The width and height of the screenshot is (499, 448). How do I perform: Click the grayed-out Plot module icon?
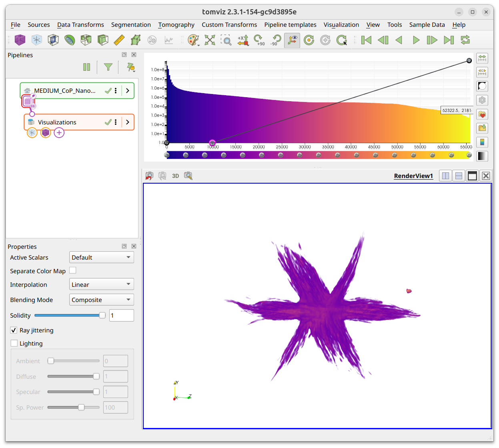tap(169, 40)
